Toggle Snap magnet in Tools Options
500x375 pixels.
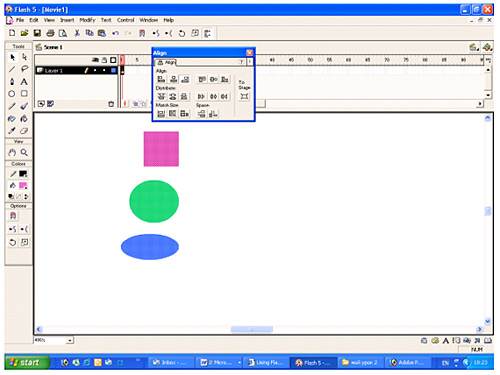click(13, 216)
